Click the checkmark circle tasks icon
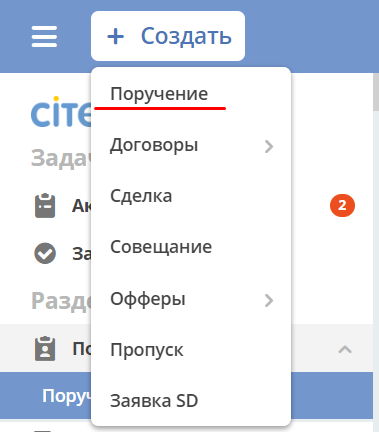This screenshot has height=432, width=379. point(45,253)
